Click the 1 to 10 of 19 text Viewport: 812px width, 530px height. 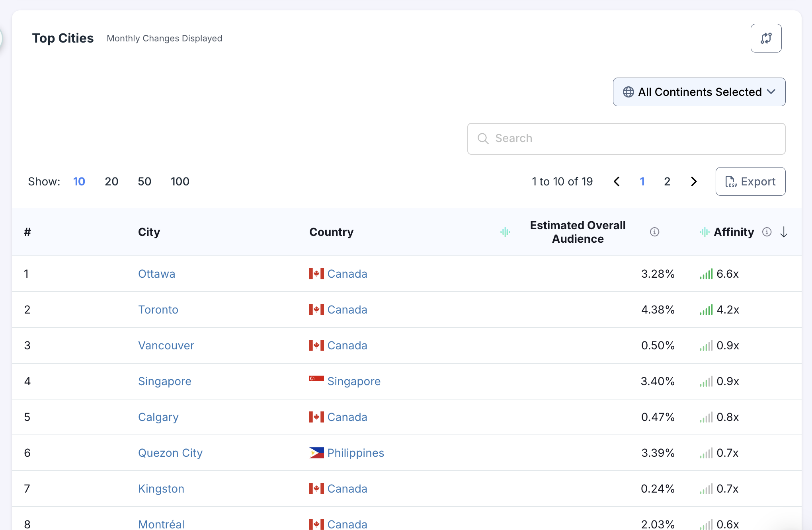pyautogui.click(x=562, y=181)
